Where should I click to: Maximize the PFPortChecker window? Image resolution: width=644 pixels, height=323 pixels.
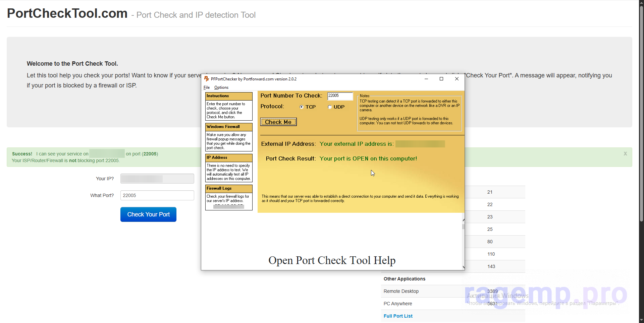point(441,79)
